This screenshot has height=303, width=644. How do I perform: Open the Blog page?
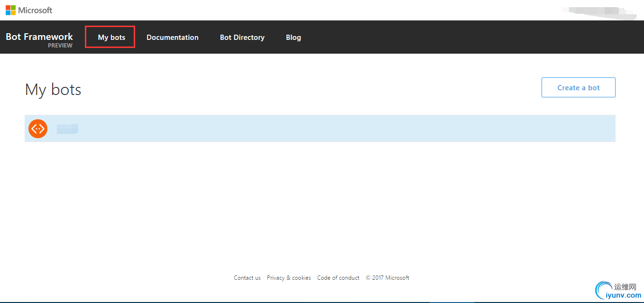294,37
